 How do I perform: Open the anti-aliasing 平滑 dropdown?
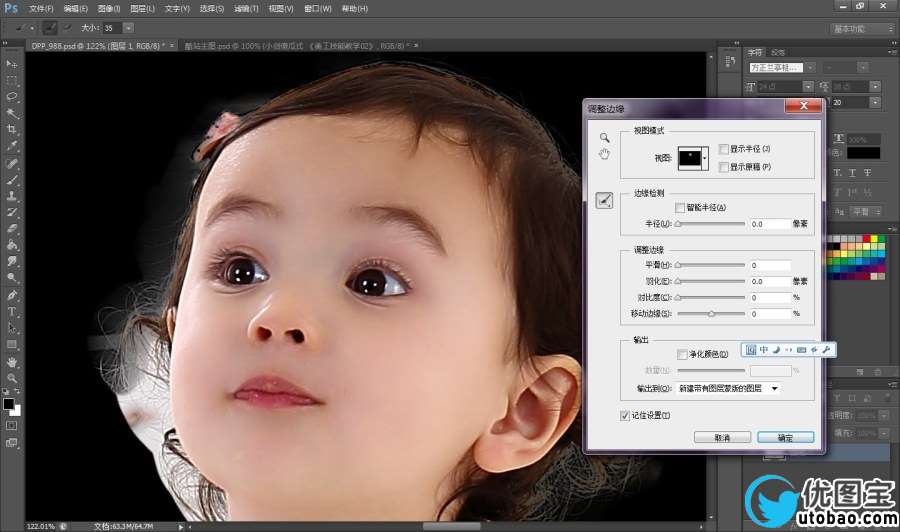pos(866,212)
